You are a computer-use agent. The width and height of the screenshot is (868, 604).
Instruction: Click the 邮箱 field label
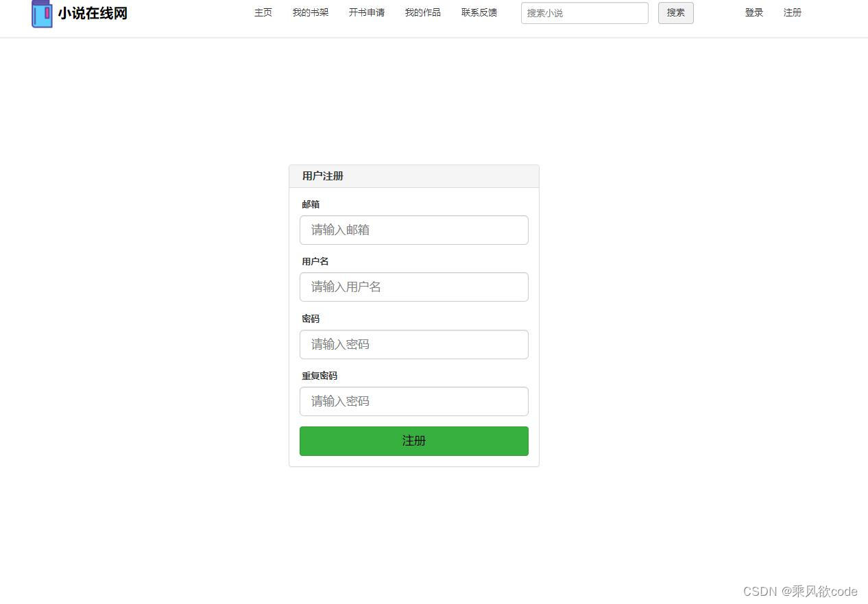[x=311, y=204]
